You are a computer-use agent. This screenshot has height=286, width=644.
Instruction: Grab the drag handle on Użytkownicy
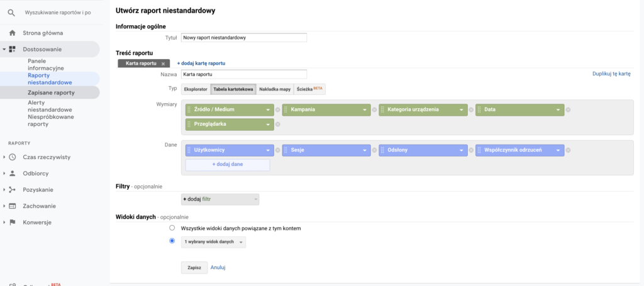pos(189,150)
